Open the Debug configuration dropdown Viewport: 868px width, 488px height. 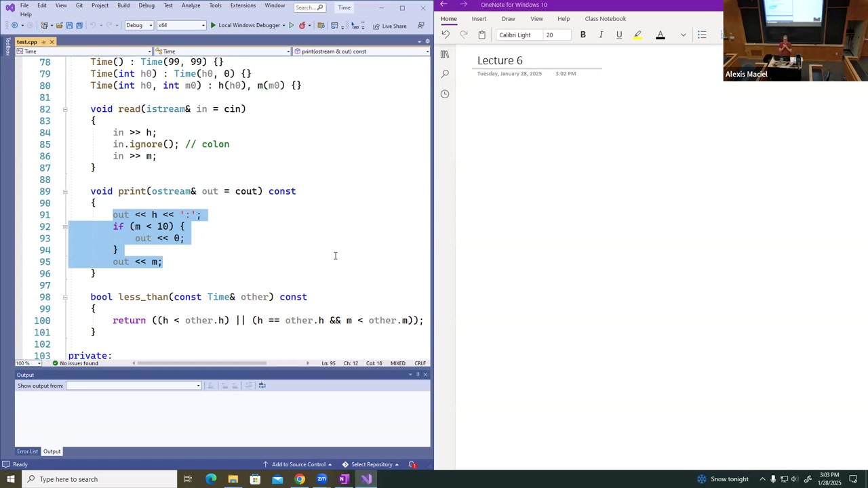point(138,26)
